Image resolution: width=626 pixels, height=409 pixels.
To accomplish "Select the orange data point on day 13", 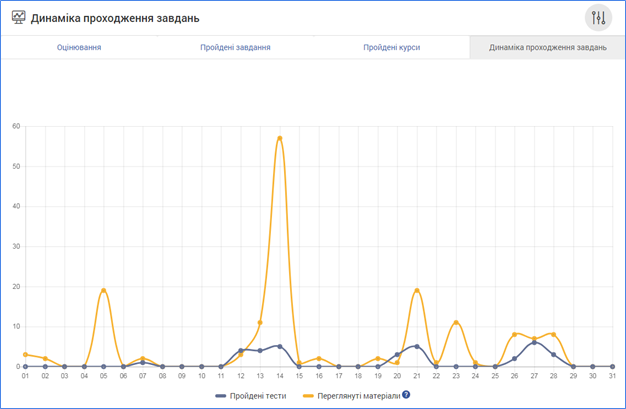I will (x=260, y=322).
